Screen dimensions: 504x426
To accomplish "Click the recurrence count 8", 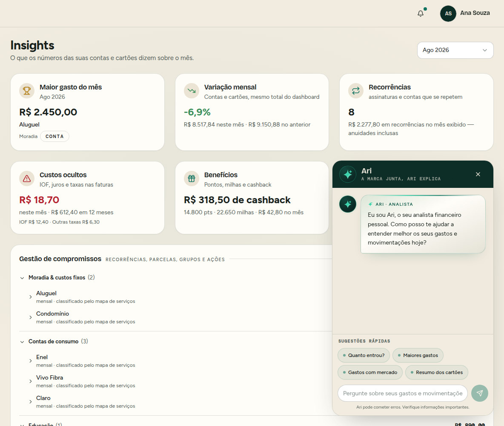I will tap(351, 112).
